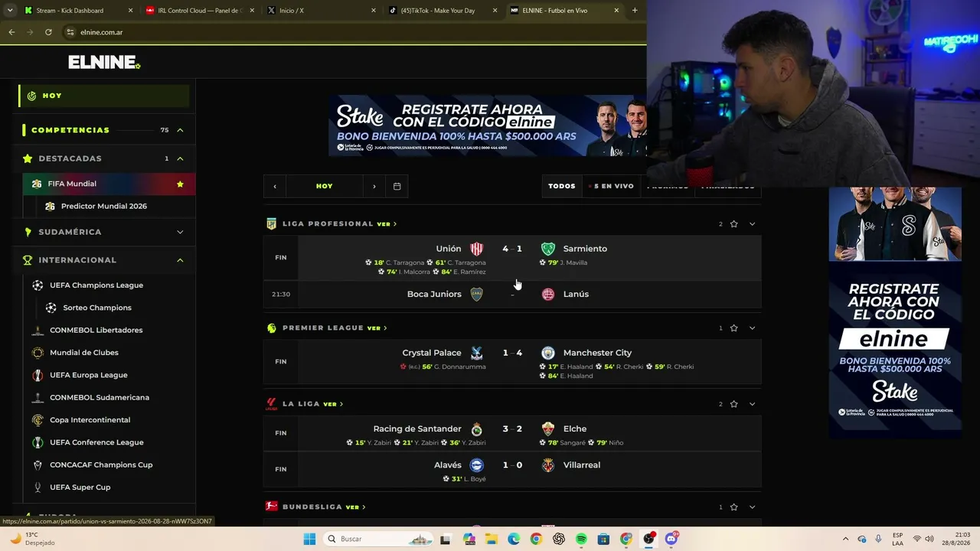The height and width of the screenshot is (551, 980).
Task: Favorite La Liga with its star
Action: click(734, 404)
